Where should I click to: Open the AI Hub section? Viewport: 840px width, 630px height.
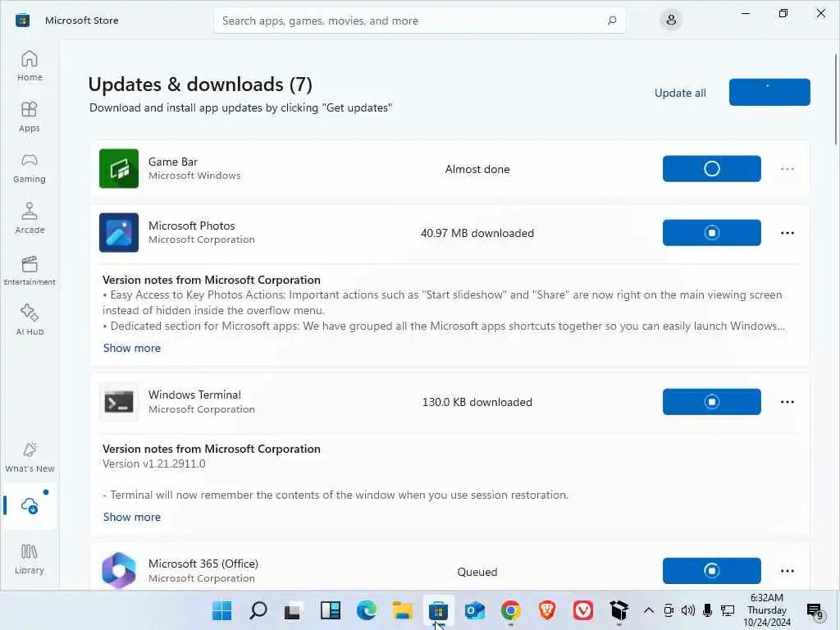(x=30, y=320)
